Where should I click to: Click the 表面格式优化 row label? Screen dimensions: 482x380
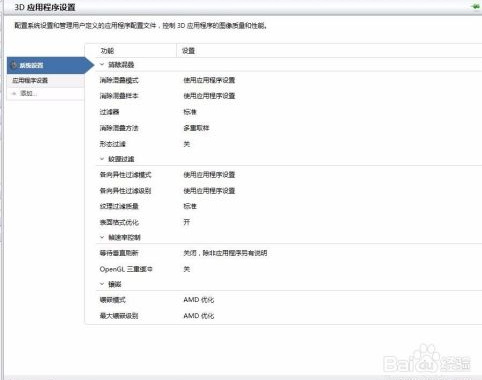(x=119, y=222)
